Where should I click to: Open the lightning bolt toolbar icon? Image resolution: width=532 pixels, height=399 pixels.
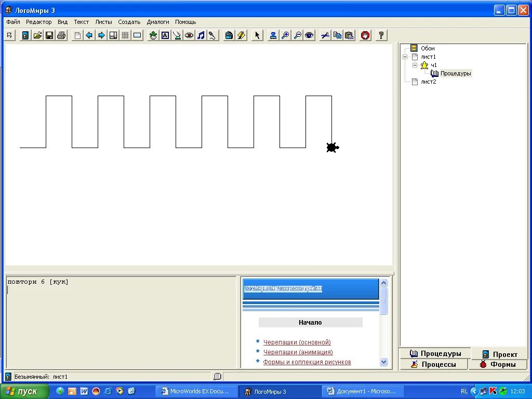coord(241,35)
